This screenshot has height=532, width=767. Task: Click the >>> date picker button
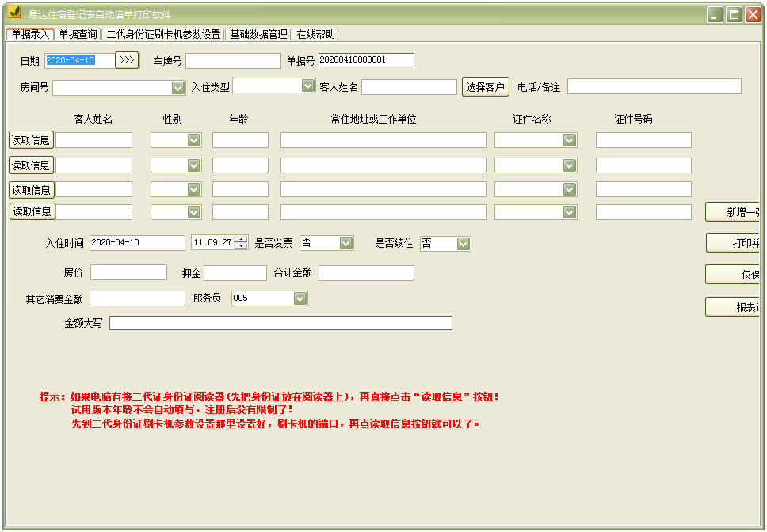(127, 60)
